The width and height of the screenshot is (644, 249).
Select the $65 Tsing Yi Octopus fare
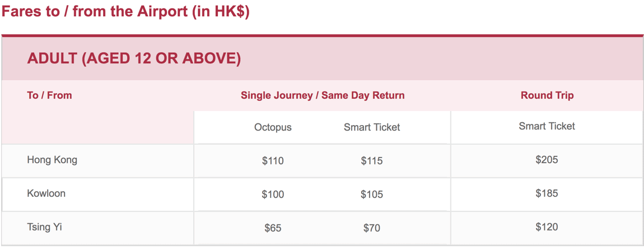click(x=273, y=228)
